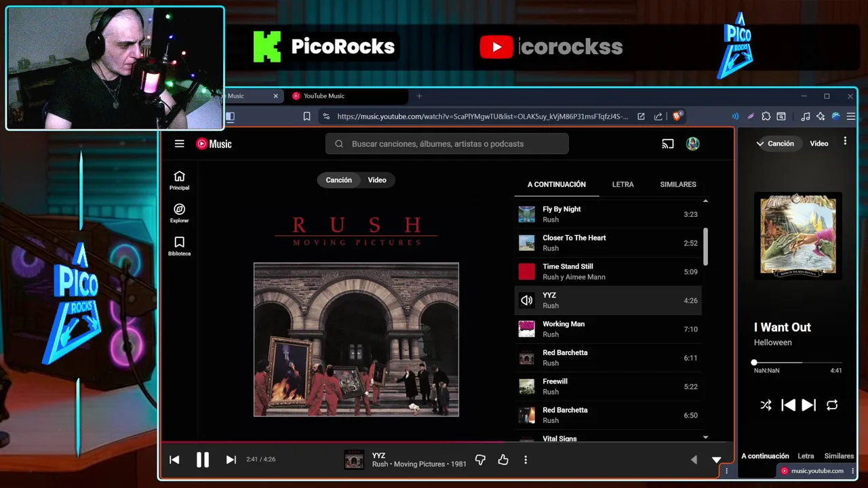This screenshot has height=488, width=868.
Task: Skip to the next track in the bottom bar
Action: pyautogui.click(x=231, y=460)
